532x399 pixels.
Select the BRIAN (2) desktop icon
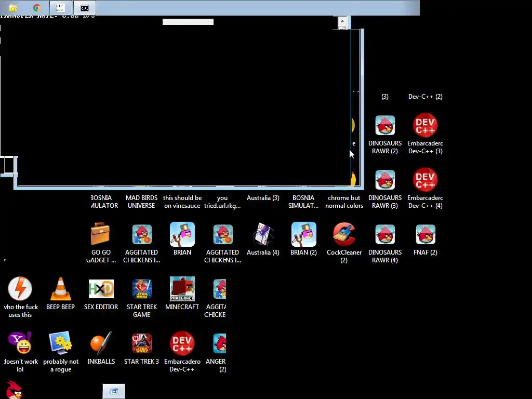pyautogui.click(x=303, y=234)
